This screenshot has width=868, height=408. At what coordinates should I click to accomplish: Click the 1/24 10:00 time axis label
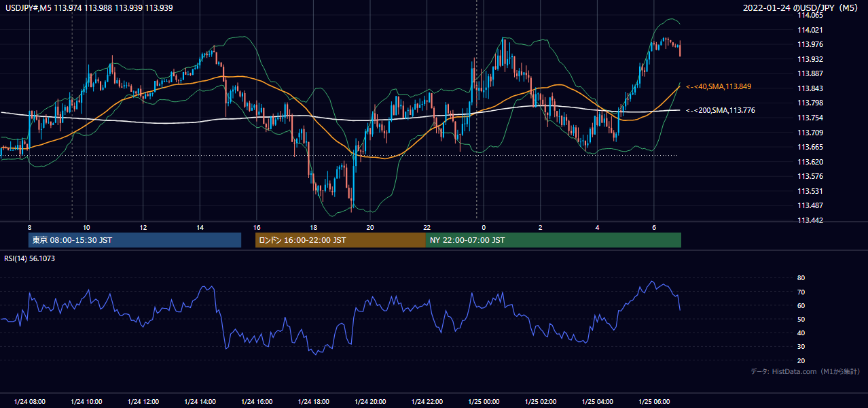click(x=86, y=401)
